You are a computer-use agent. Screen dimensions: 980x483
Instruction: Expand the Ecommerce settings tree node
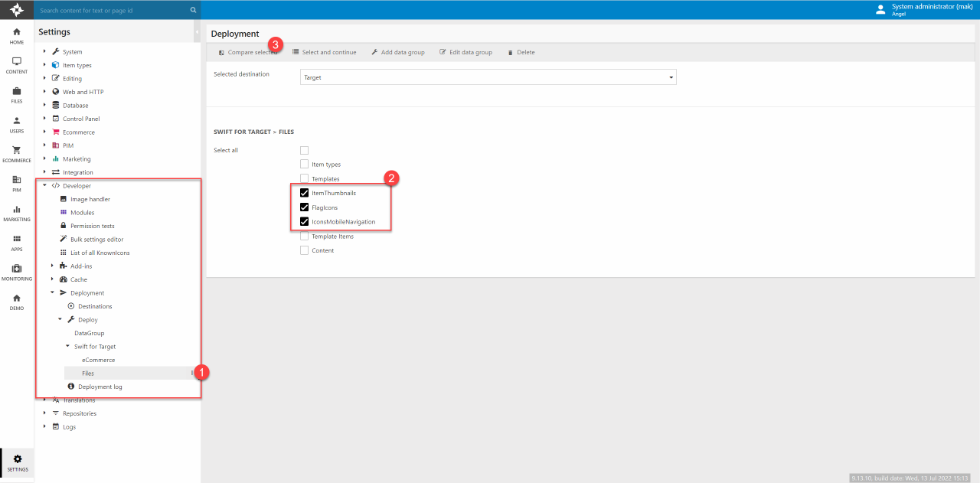[45, 132]
